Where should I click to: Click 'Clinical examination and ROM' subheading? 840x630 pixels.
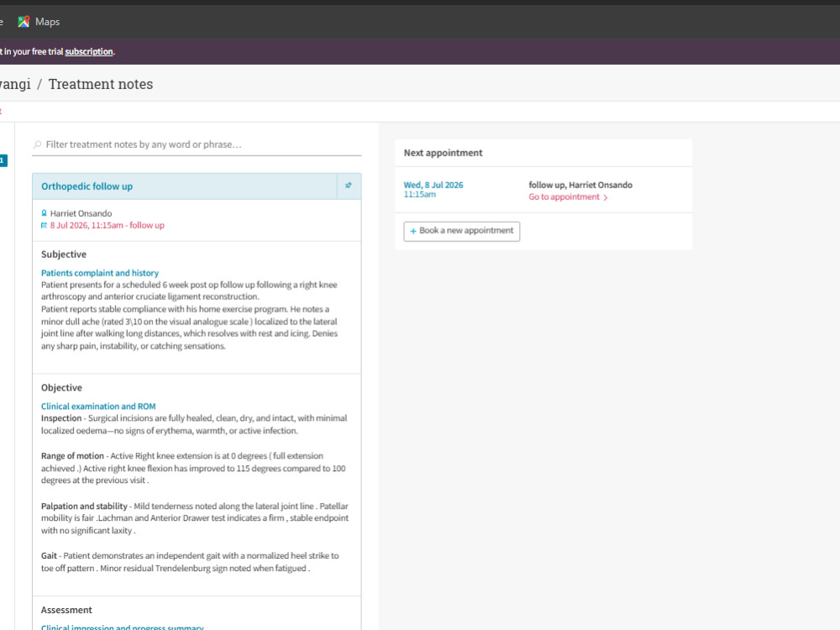(x=98, y=406)
